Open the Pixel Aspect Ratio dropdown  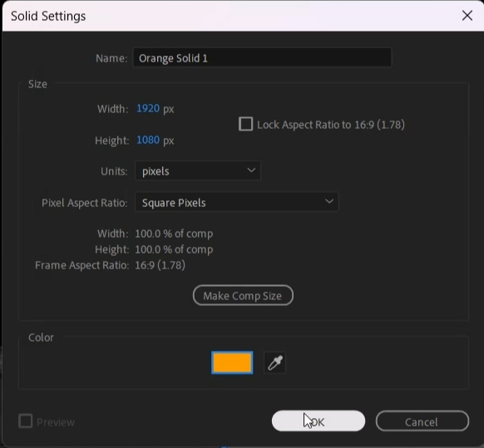point(237,202)
